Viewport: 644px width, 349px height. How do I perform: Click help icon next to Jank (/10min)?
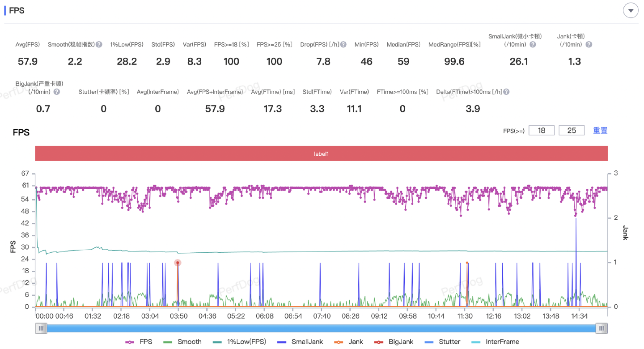point(589,45)
